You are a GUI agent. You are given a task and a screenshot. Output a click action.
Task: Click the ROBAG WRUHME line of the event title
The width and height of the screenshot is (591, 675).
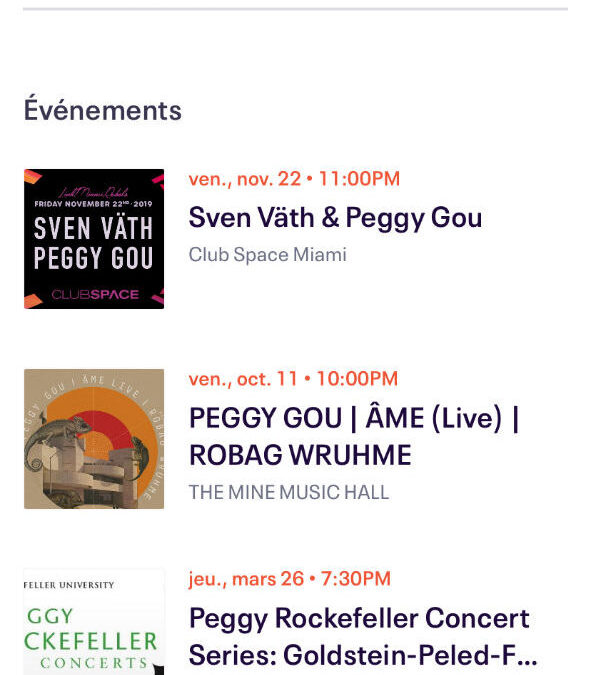pyautogui.click(x=300, y=455)
